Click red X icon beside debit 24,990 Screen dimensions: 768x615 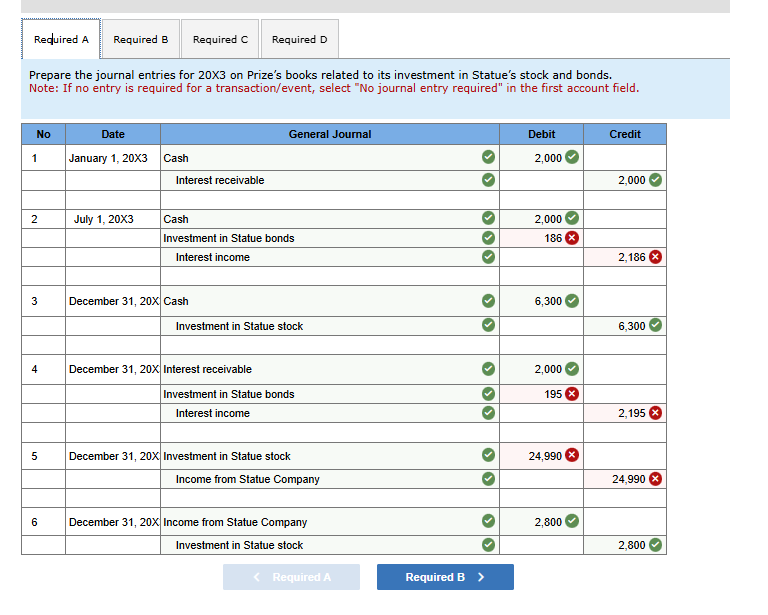coord(572,455)
